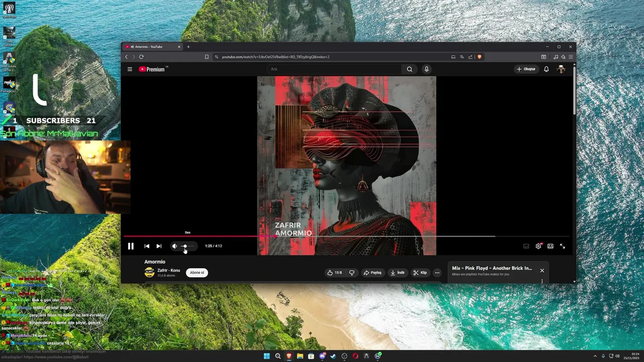Show hidden system tray icons
Image resolution: width=644 pixels, height=362 pixels.
595,356
